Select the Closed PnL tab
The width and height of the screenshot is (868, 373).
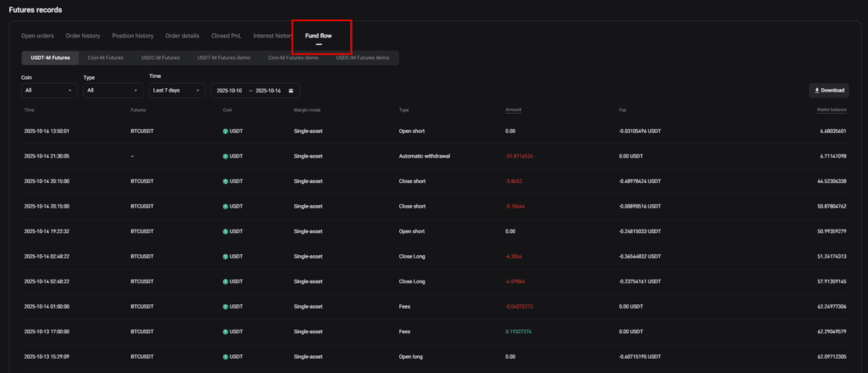(226, 36)
